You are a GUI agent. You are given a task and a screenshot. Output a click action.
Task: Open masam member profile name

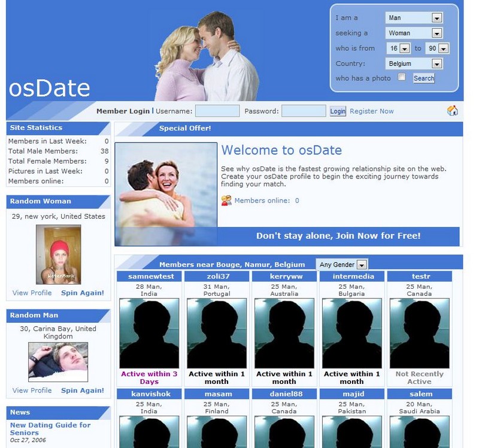(x=218, y=394)
